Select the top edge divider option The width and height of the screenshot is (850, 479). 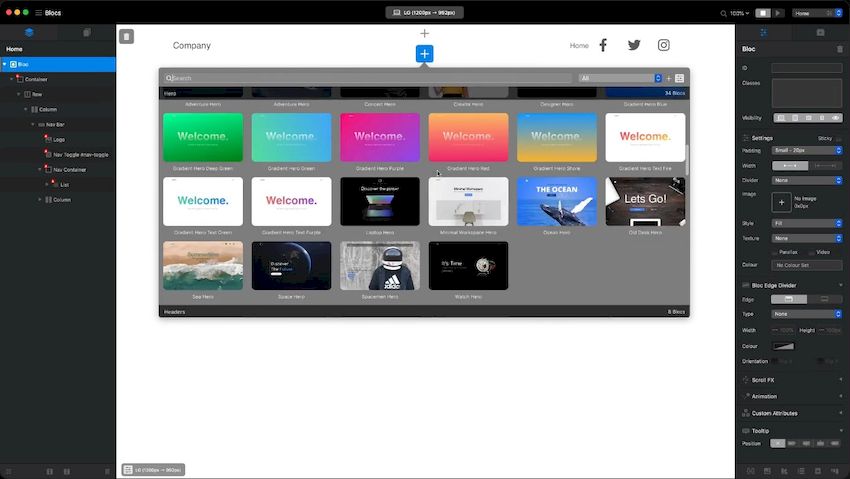point(789,299)
